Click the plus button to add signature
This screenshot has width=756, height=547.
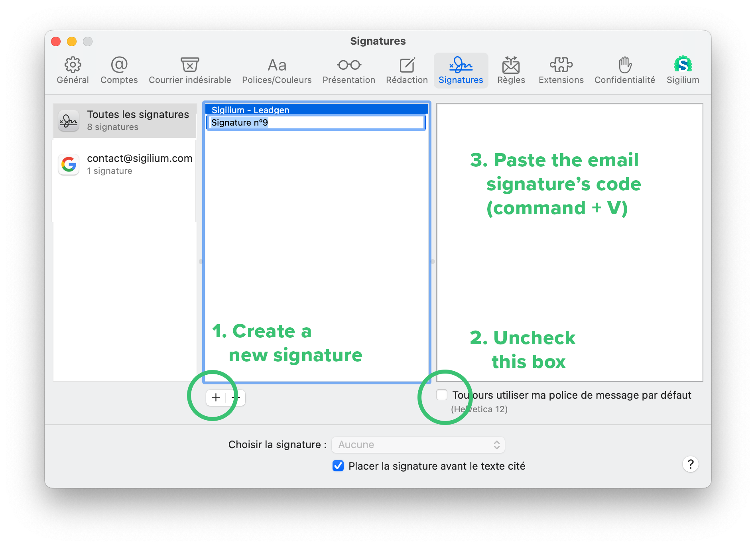(216, 397)
